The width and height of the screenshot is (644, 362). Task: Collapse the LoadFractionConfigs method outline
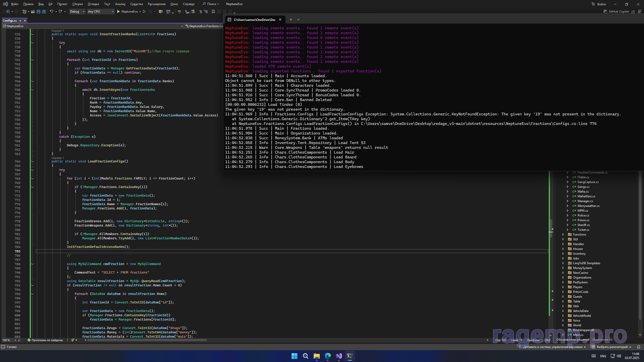(x=32, y=161)
